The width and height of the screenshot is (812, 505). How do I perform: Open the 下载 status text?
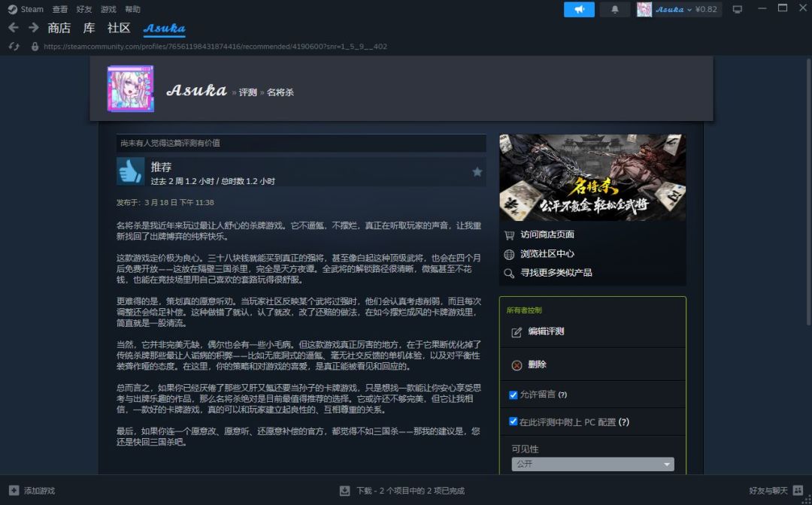[411, 491]
